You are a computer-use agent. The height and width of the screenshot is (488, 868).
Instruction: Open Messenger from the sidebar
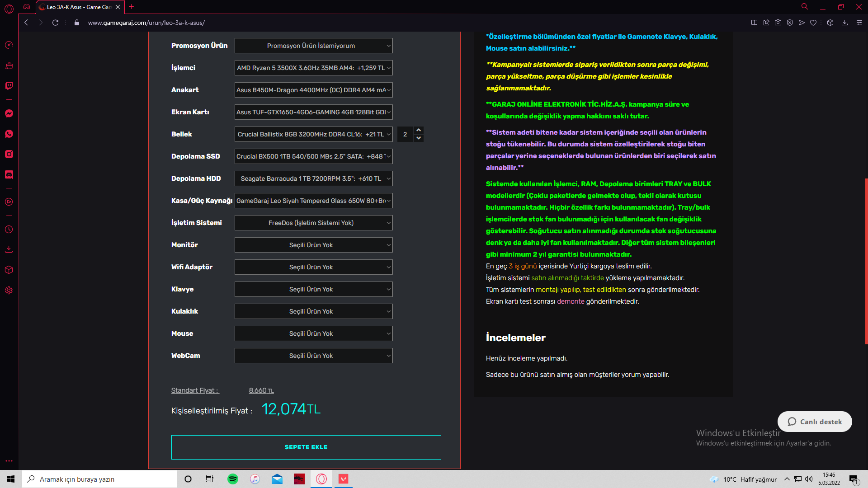(9, 113)
